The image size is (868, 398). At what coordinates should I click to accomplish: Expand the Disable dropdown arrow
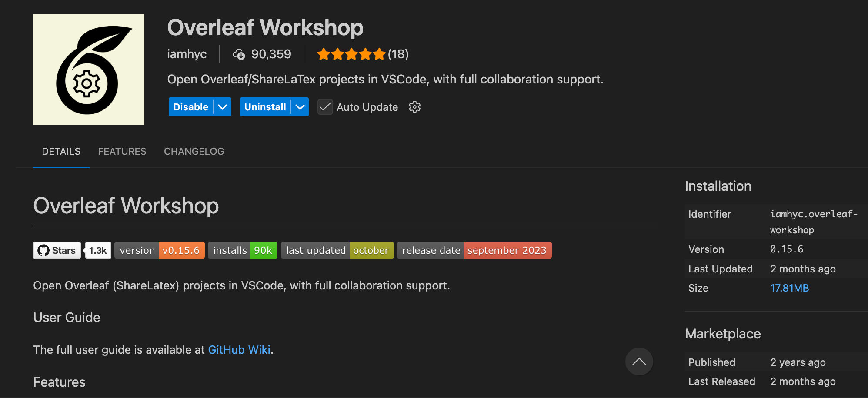(x=223, y=107)
